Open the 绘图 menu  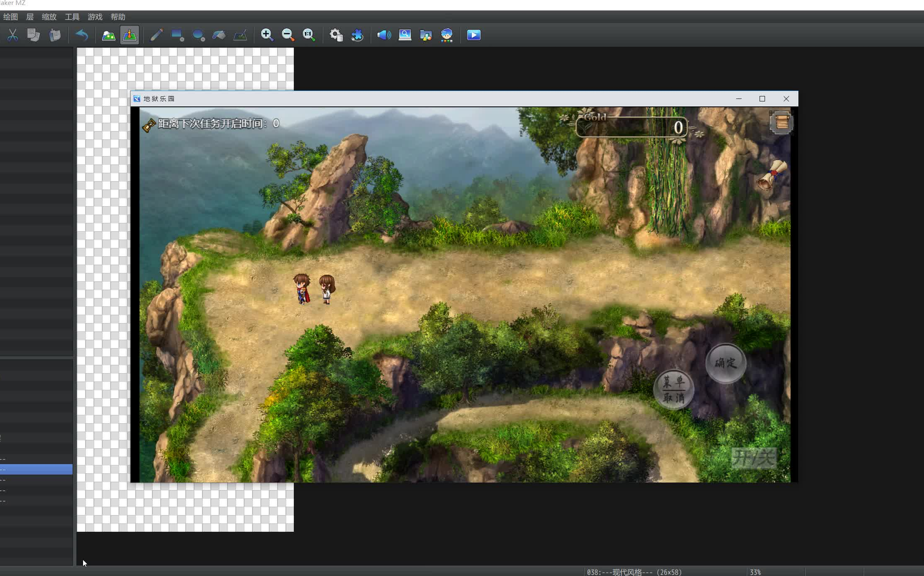pos(10,17)
